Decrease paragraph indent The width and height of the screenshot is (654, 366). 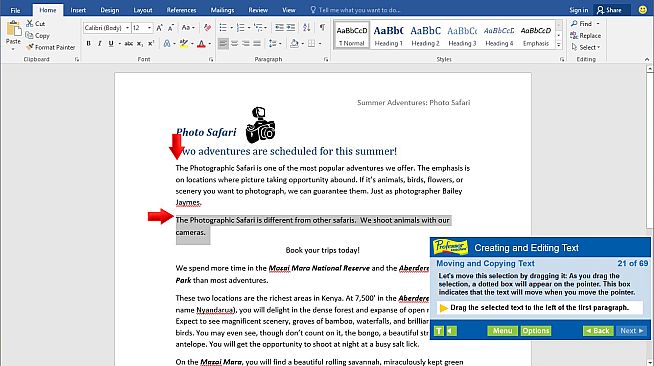coord(279,28)
